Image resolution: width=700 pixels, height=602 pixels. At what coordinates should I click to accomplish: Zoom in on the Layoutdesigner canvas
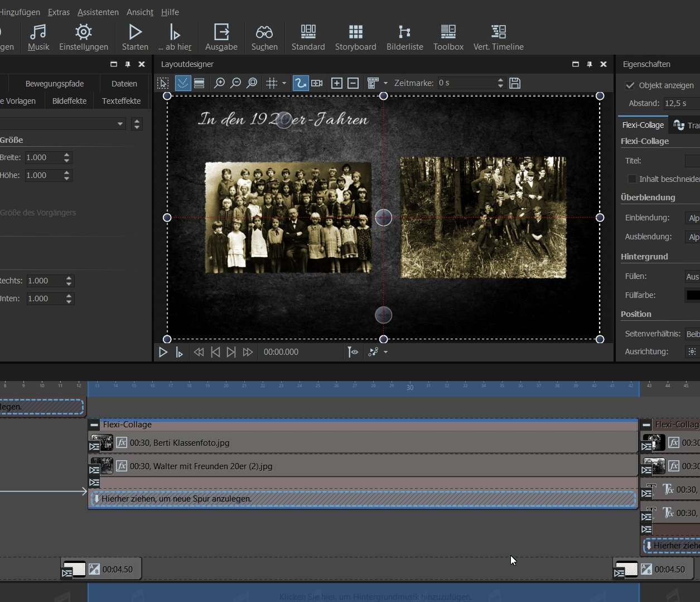coord(220,83)
